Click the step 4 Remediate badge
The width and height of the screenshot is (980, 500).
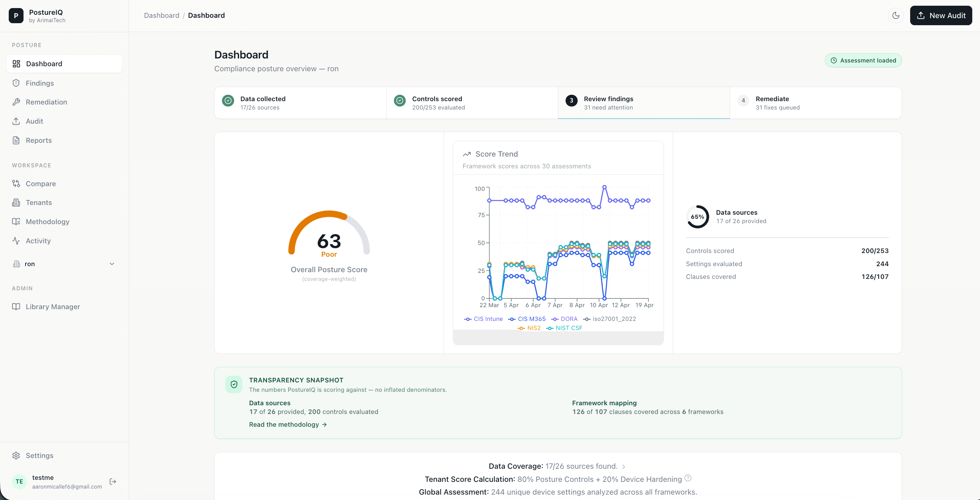[x=743, y=100]
